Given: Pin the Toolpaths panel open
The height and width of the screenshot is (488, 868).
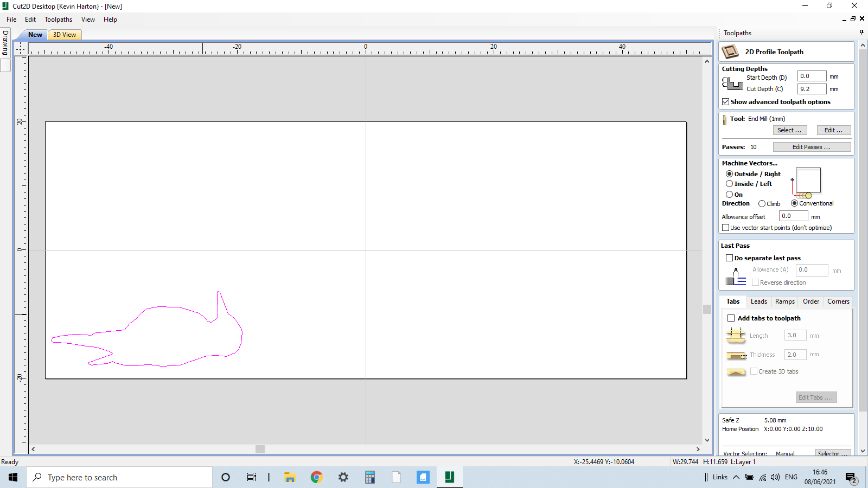Looking at the screenshot, I should [861, 33].
